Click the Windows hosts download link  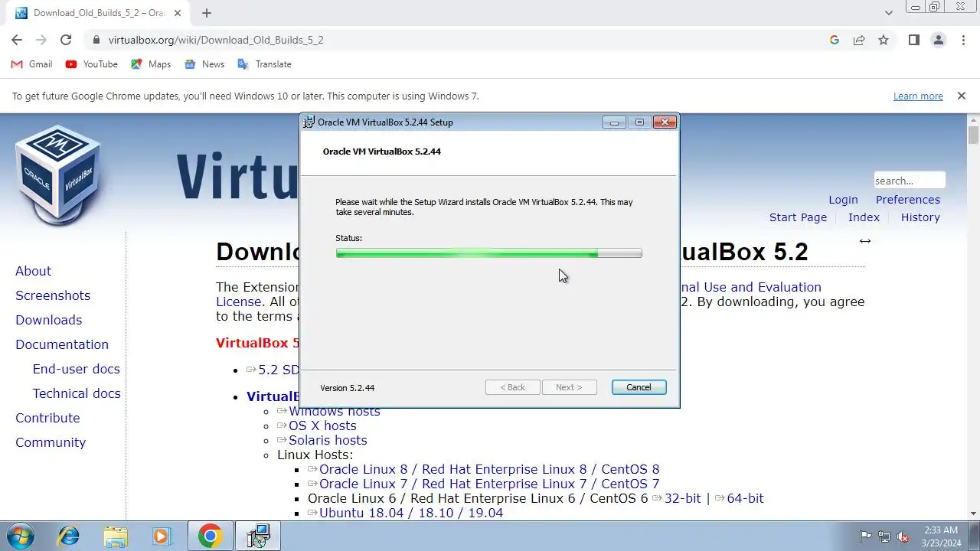334,412
